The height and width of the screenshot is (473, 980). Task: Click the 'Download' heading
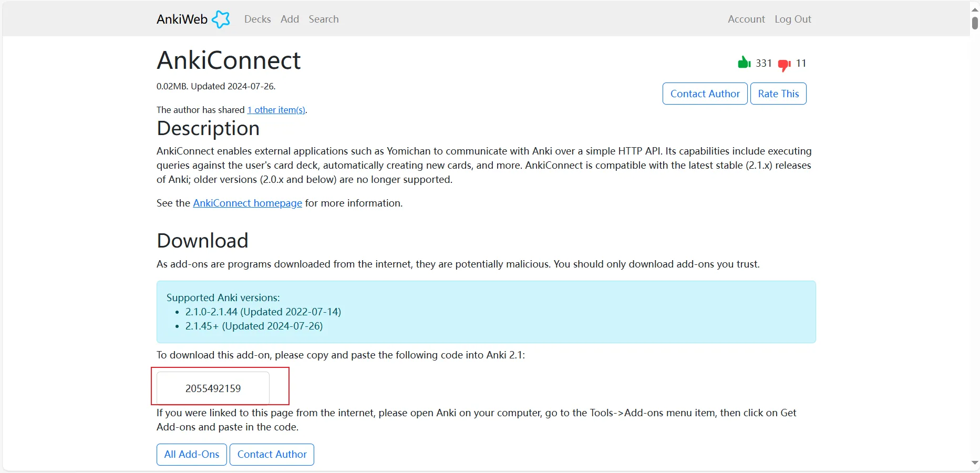point(202,241)
